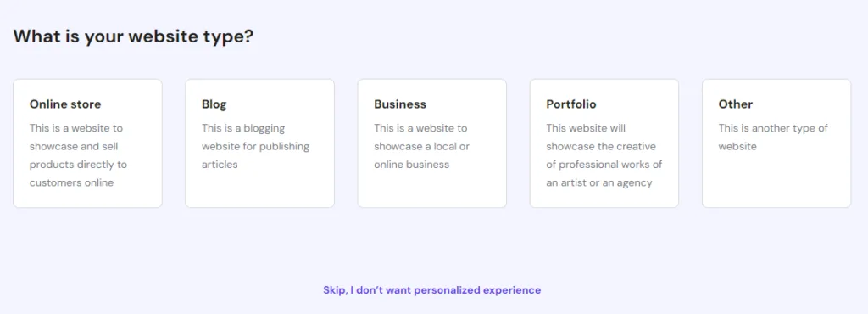The height and width of the screenshot is (314, 868).
Task: Click the "customers online" line in Online store card
Action: click(x=71, y=182)
